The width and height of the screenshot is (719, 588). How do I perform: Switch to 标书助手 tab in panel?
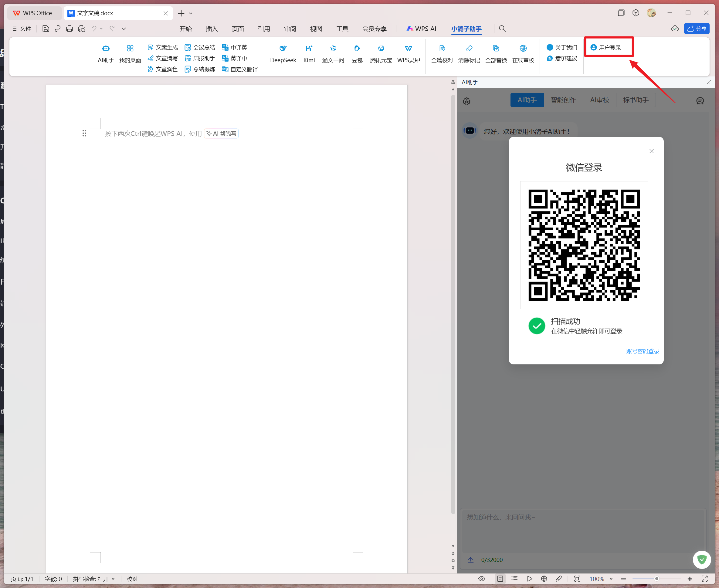(636, 100)
